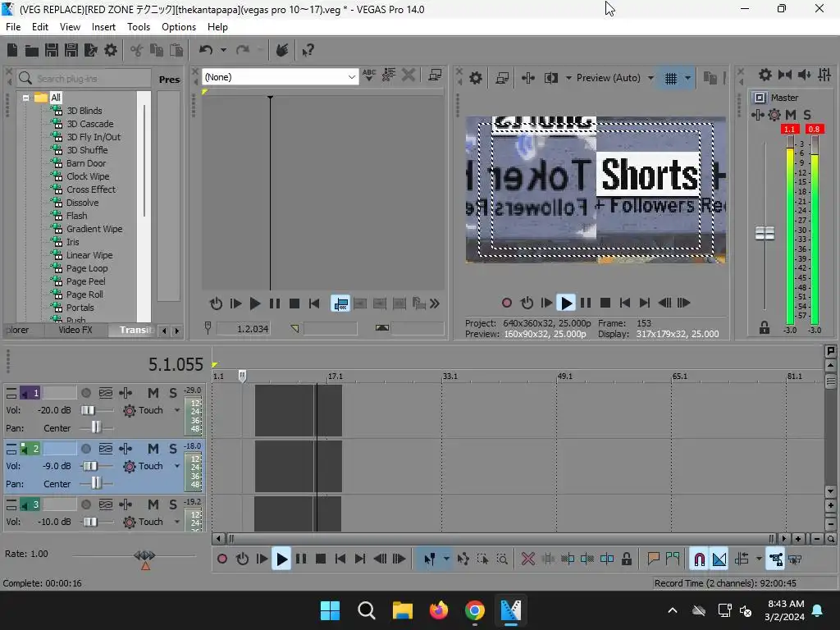Click the Cut scissors icon
Screen dimensions: 840x630
(137, 50)
